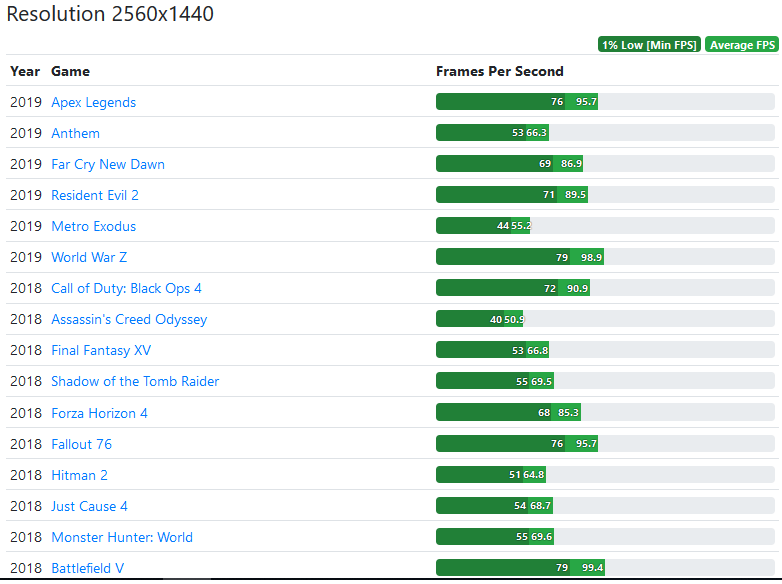The image size is (782, 584).
Task: Open the World War Z link
Action: [x=89, y=257]
